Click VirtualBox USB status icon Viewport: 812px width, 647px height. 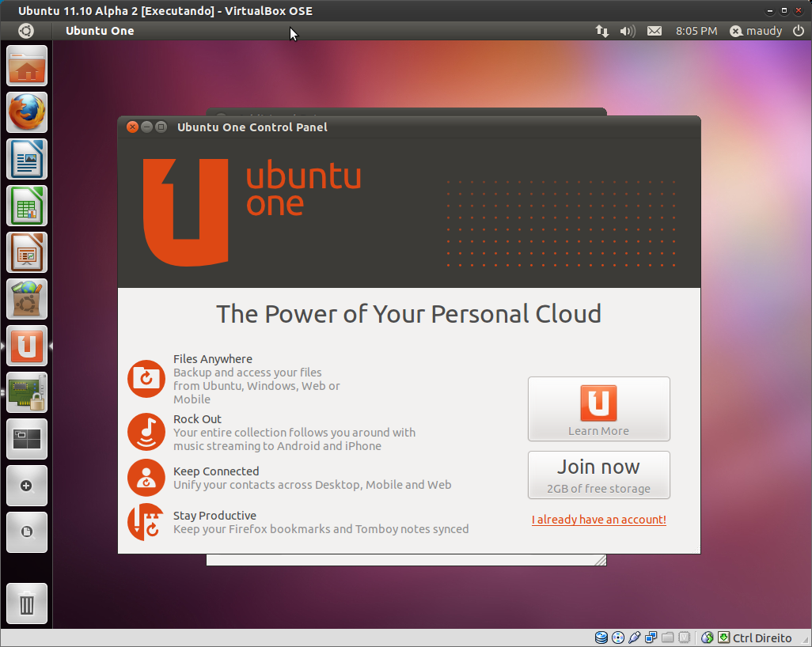pos(635,638)
